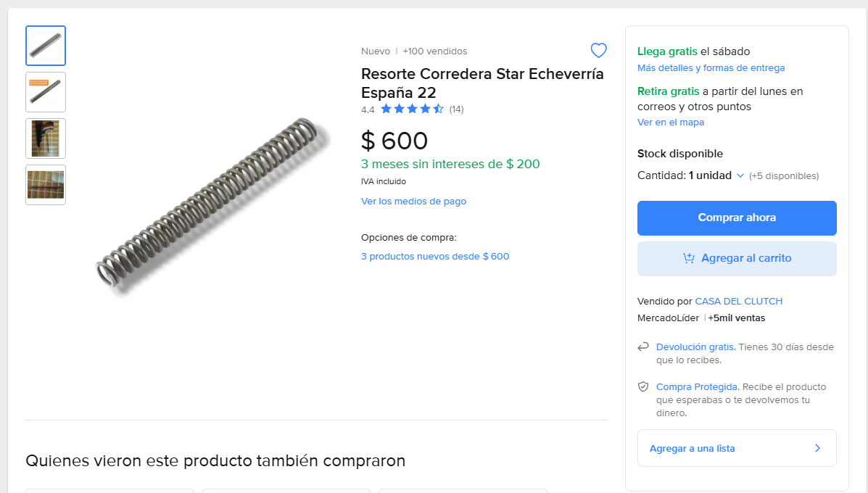This screenshot has height=493, width=868.
Task: Click the free return arrow icon
Action: coord(642,347)
